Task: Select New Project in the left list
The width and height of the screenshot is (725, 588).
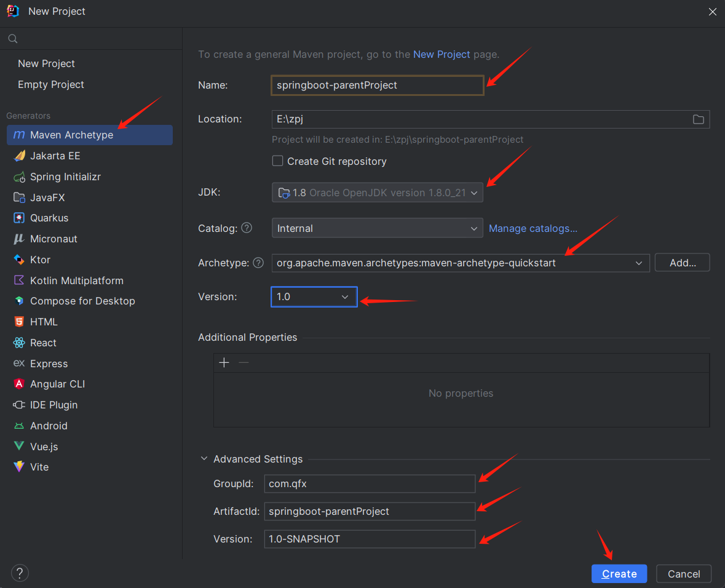Action: coord(46,63)
